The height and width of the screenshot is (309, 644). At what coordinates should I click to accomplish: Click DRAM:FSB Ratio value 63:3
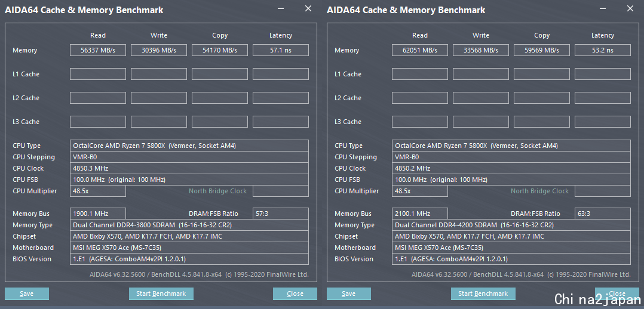(603, 214)
